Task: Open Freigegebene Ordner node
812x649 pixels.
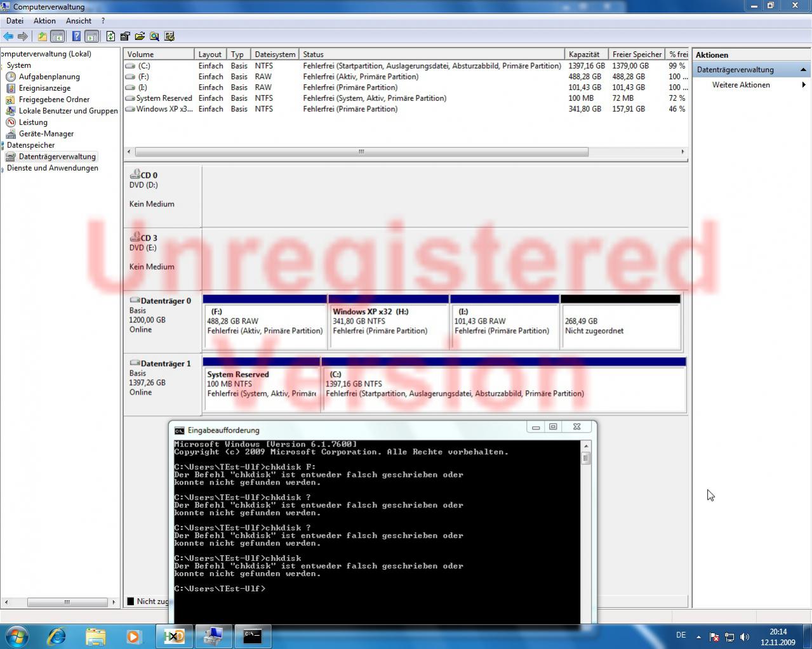Action: [54, 100]
